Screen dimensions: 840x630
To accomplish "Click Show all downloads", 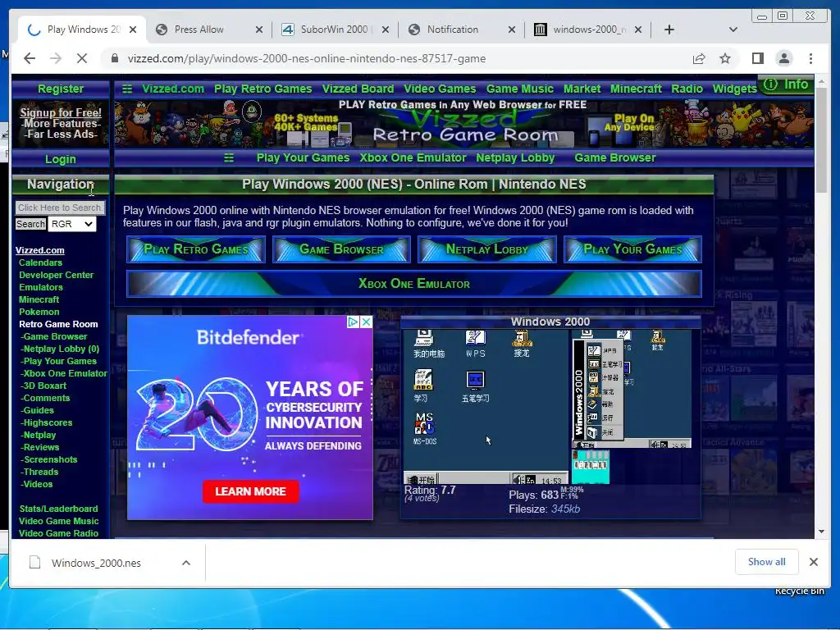I will [767, 561].
